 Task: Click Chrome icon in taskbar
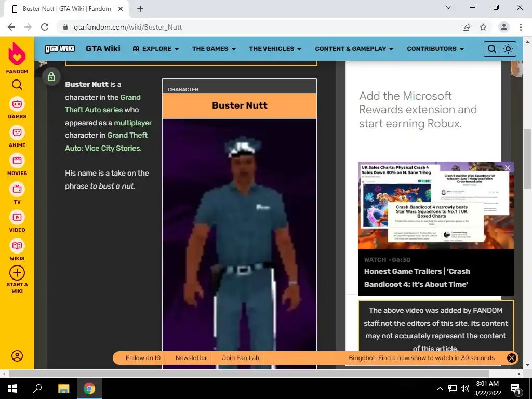click(x=89, y=389)
